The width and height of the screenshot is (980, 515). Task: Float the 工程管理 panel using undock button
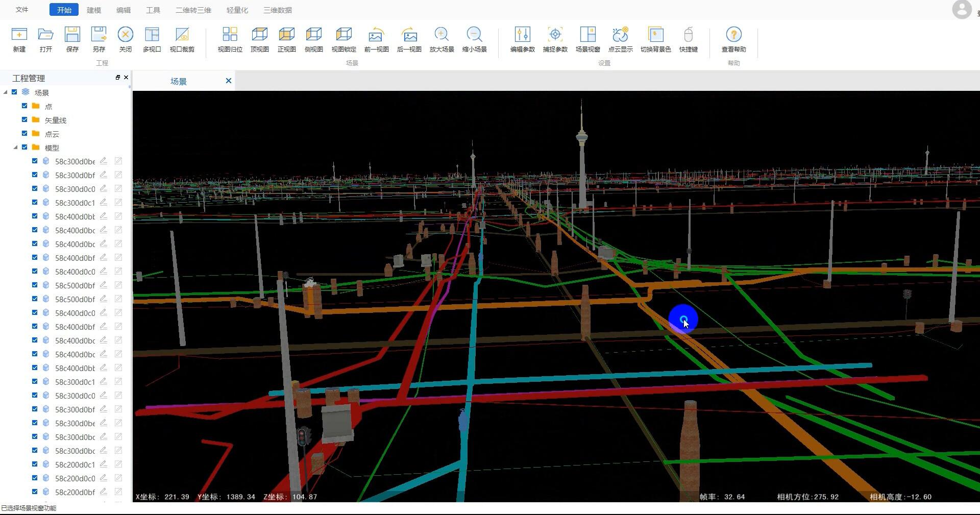coord(118,78)
